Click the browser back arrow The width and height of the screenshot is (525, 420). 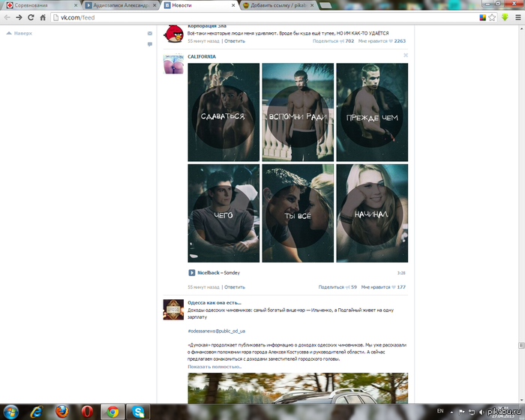7,16
